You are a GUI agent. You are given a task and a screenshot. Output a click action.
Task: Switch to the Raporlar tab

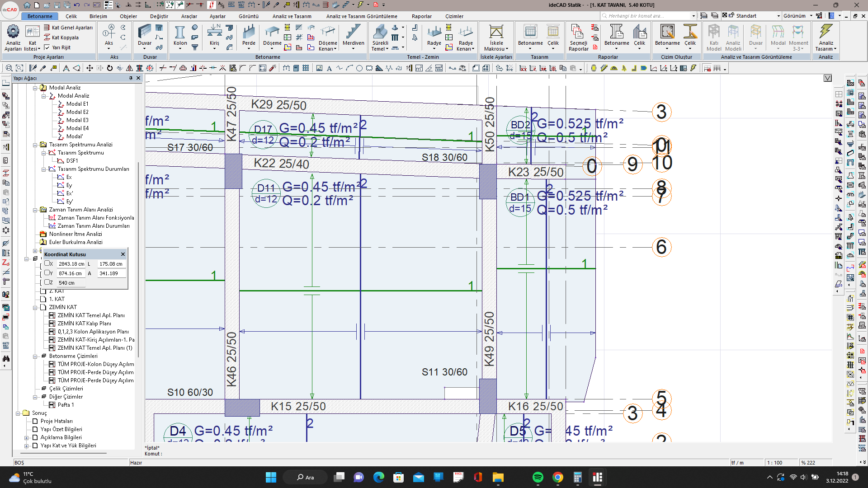[x=421, y=16]
